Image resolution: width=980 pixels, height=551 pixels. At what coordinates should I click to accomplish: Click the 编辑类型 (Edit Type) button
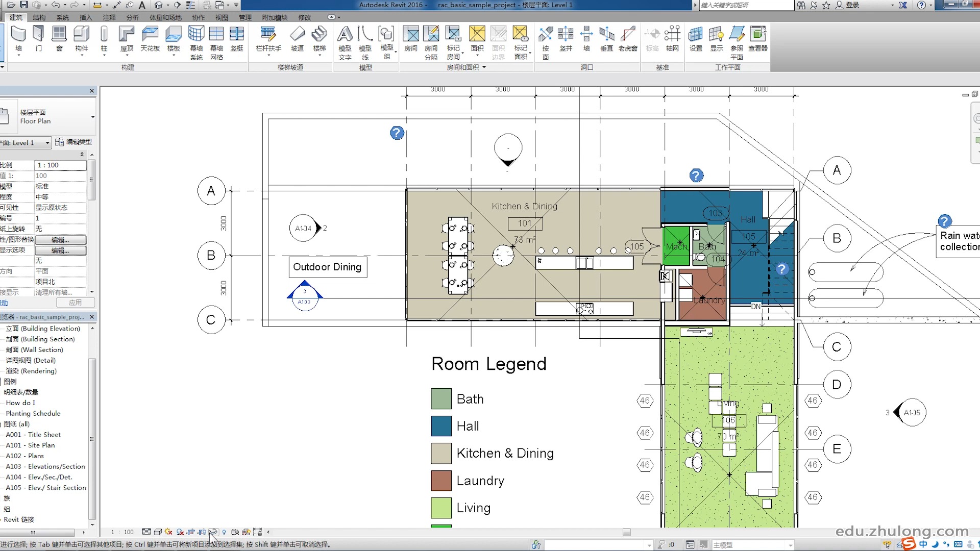[x=73, y=142]
